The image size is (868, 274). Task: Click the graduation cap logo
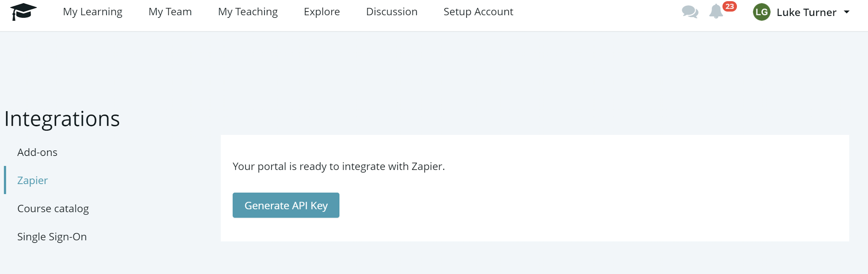coord(23,12)
